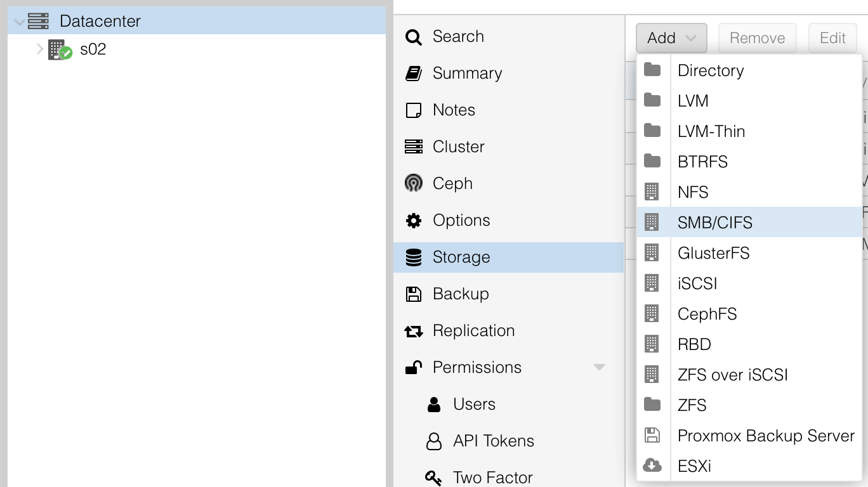This screenshot has width=868, height=487.
Task: Click the API Tokens user icon
Action: pos(434,441)
